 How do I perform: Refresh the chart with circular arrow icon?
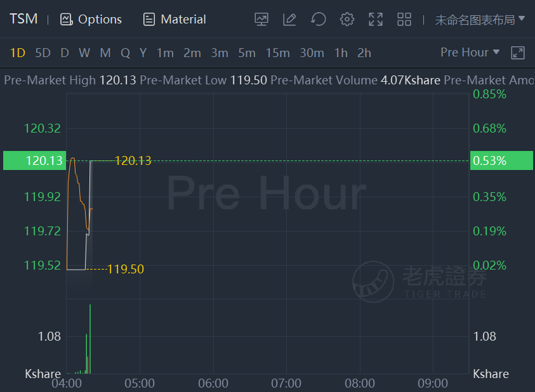tap(319, 20)
